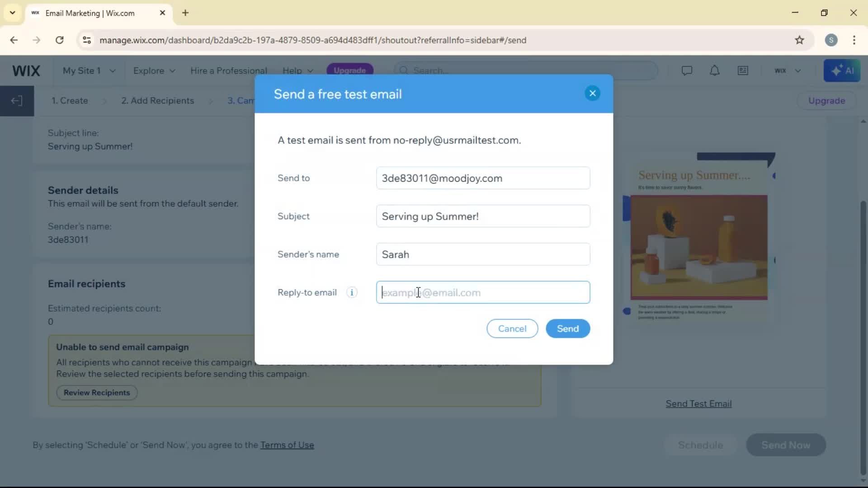
Task: Open the Chrome profile avatar
Action: pos(831,40)
